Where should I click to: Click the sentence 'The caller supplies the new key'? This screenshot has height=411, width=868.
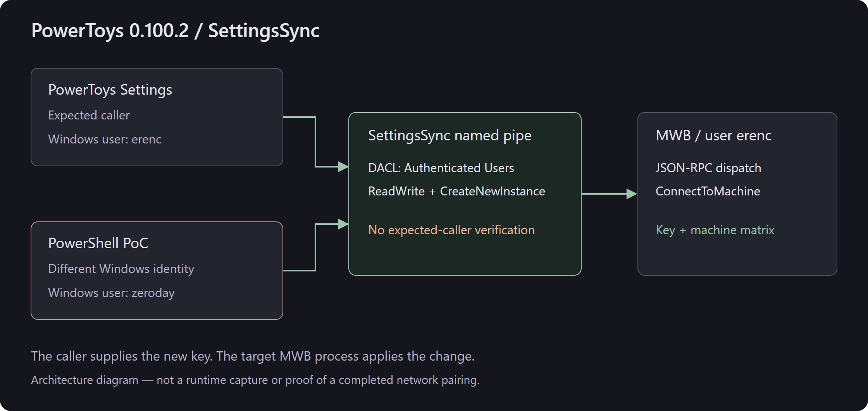(122, 356)
